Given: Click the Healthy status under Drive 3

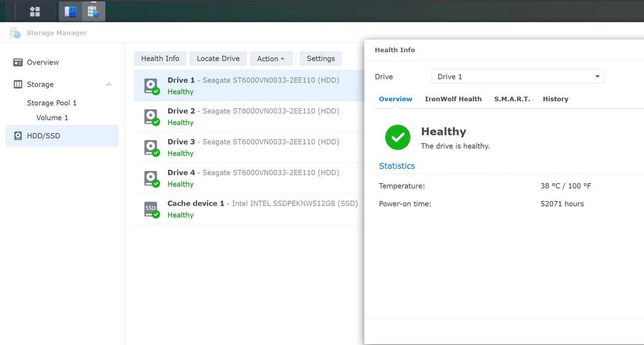Looking at the screenshot, I should [180, 153].
